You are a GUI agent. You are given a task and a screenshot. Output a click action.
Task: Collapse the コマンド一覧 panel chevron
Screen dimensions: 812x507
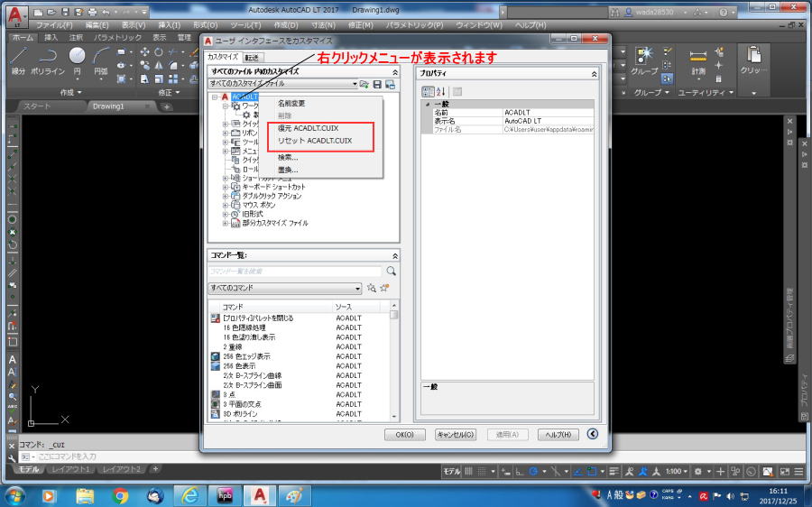click(395, 256)
